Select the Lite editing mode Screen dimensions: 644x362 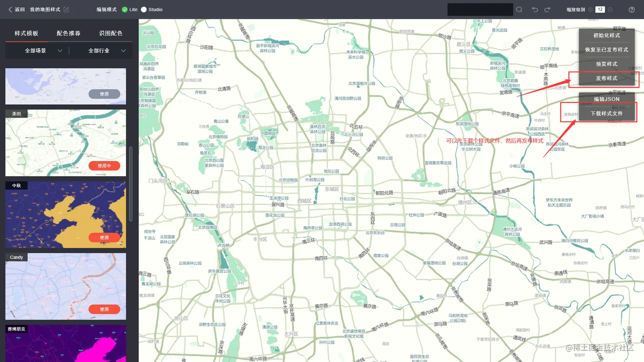pos(129,9)
